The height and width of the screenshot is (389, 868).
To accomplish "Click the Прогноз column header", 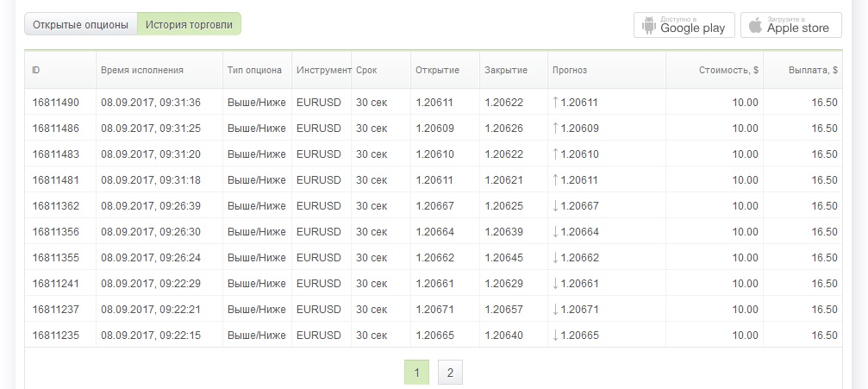I will [x=570, y=70].
